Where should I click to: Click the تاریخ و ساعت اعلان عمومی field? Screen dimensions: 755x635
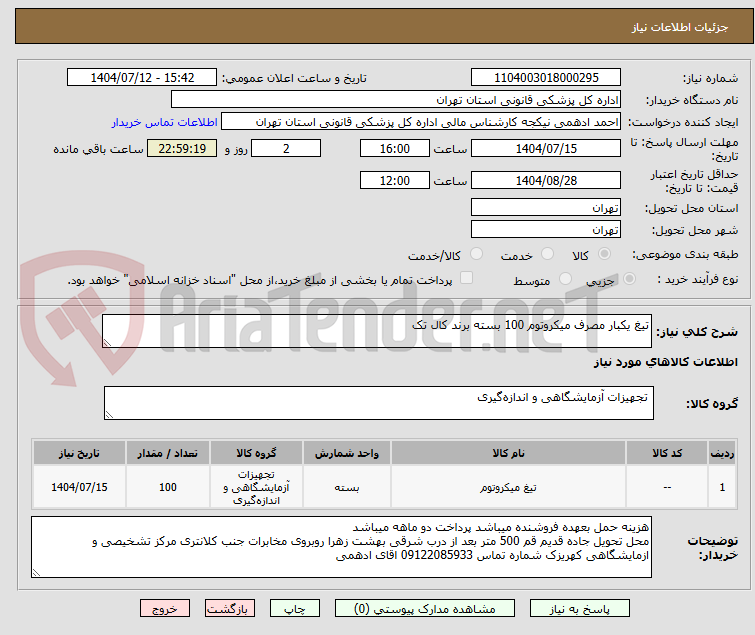(x=142, y=78)
